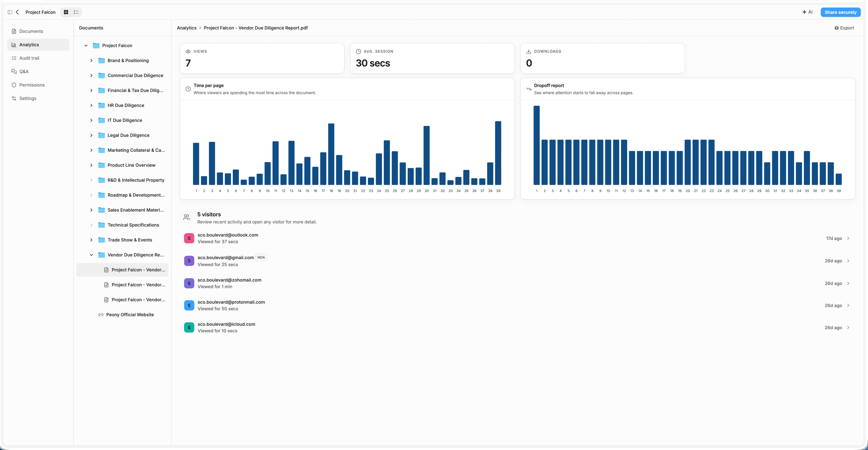Screen dimensions: 868x450
Task: Select the Technical Specifications folder
Action: (x=123, y=225)
